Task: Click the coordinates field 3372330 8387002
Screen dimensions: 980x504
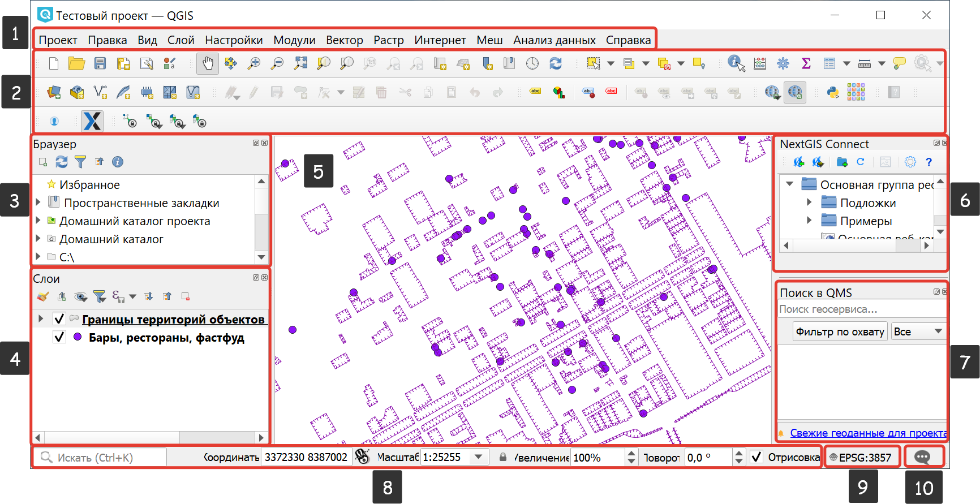Action: (306, 457)
